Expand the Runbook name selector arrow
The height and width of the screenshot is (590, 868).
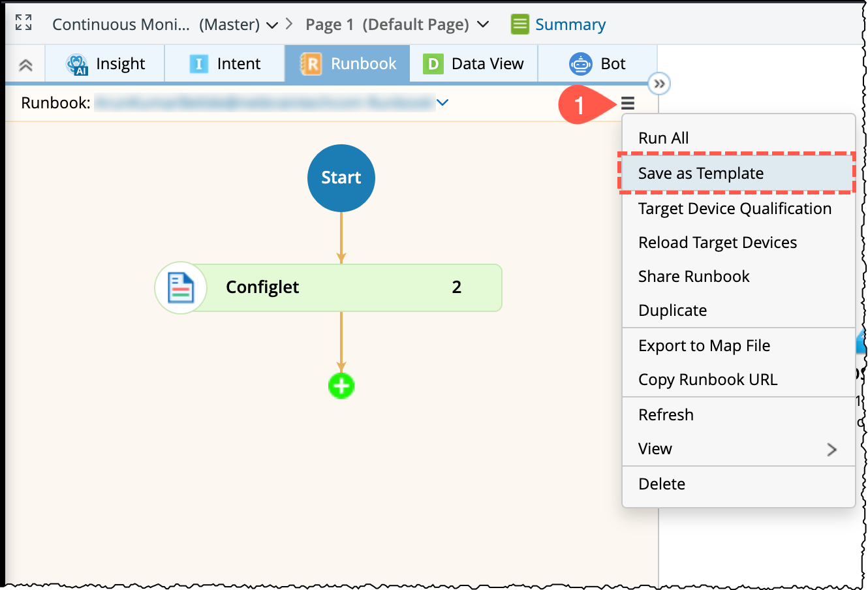(442, 102)
